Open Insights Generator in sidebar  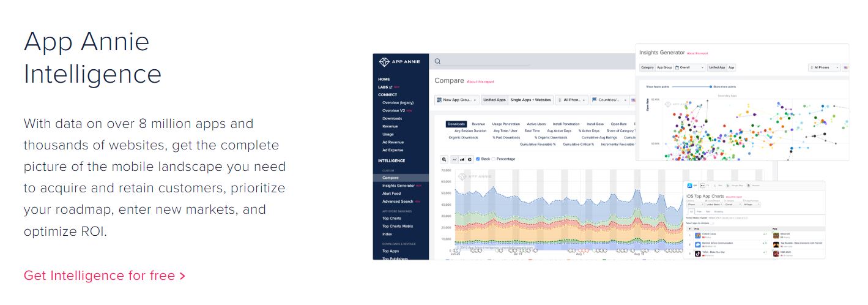[x=398, y=186]
